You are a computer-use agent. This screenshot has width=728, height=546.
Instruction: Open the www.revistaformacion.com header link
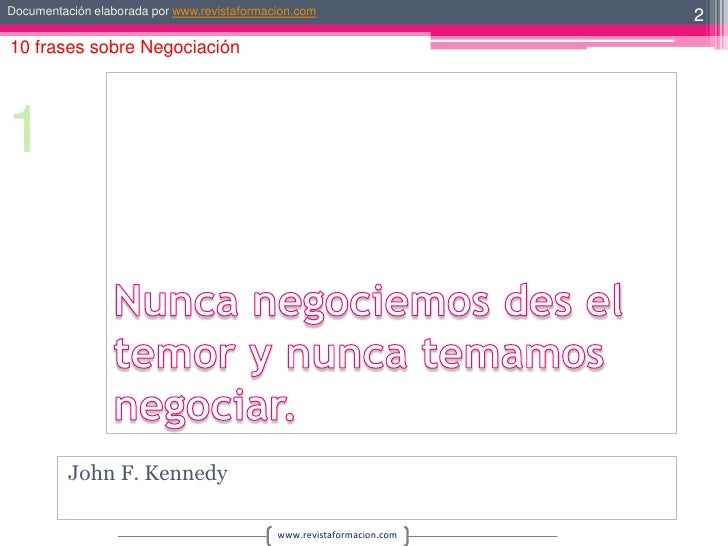[x=244, y=11]
